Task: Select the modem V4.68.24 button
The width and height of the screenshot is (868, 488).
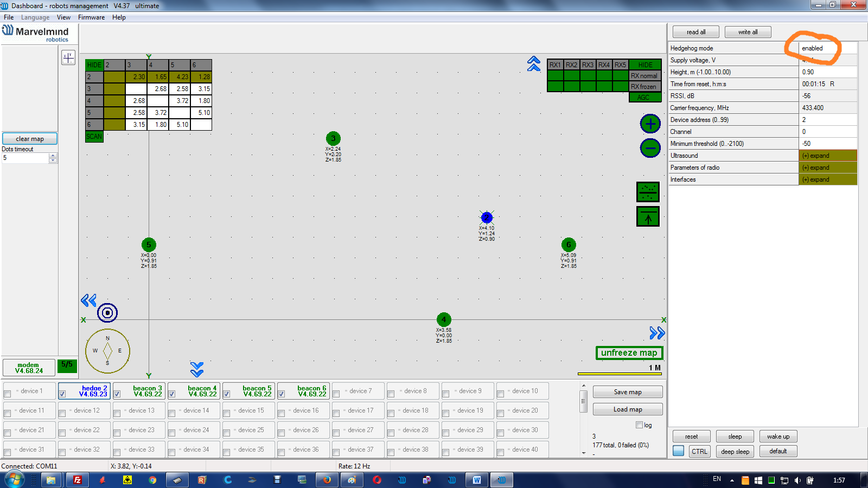Action: pos(29,368)
